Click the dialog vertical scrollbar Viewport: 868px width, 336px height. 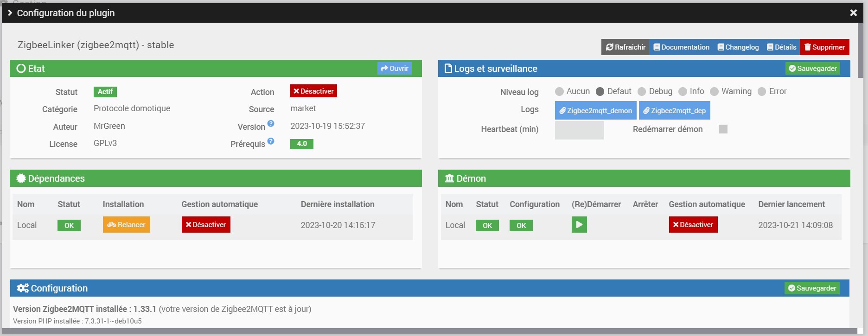pyautogui.click(x=861, y=51)
